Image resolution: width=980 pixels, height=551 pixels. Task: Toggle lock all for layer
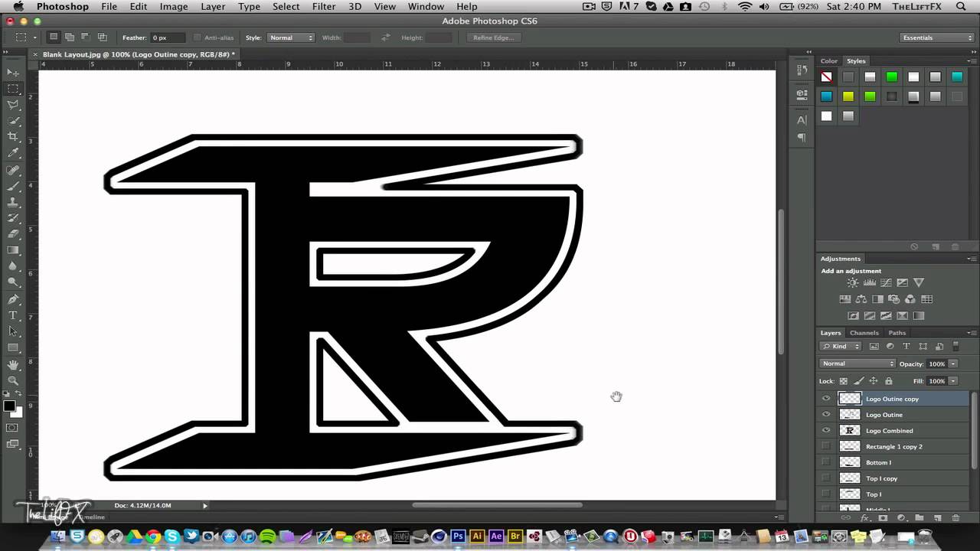pos(889,381)
